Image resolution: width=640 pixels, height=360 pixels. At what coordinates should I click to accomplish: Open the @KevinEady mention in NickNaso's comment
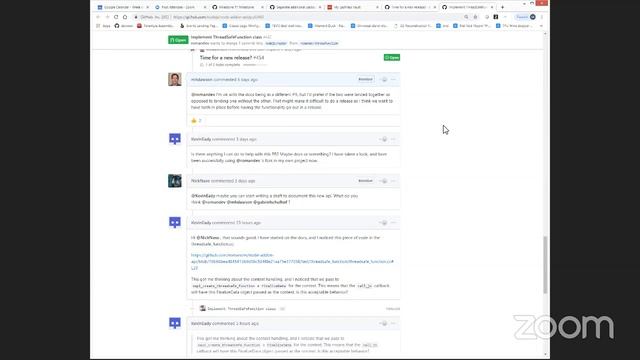[x=203, y=196]
